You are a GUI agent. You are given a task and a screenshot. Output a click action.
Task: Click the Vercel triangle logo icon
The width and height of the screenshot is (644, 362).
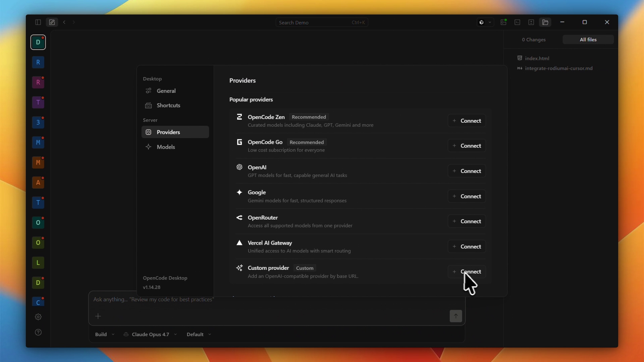(x=239, y=243)
